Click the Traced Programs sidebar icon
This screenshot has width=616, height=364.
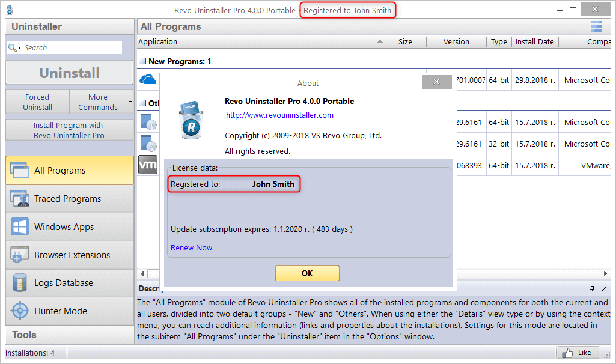click(x=20, y=198)
